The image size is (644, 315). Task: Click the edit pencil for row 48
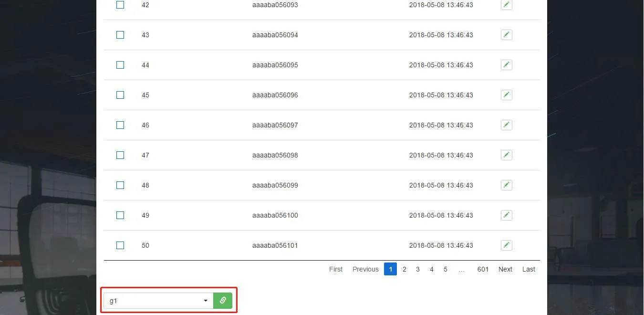506,185
